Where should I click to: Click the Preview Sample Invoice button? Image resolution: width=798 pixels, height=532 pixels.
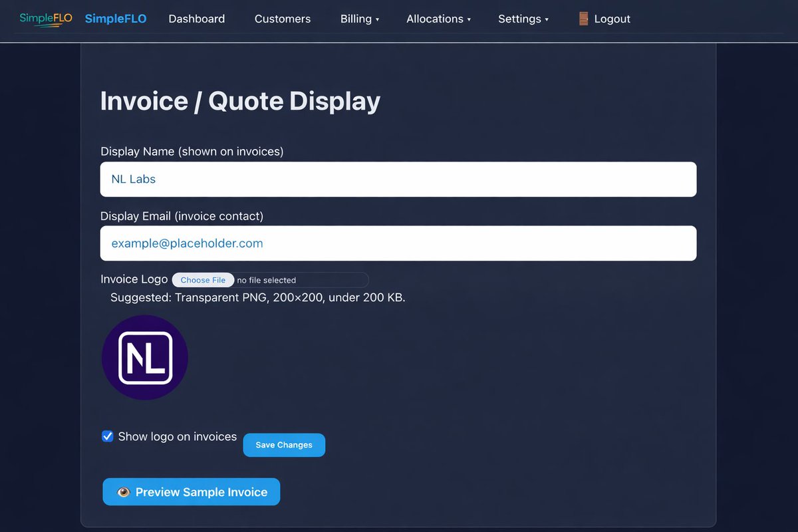[192, 492]
